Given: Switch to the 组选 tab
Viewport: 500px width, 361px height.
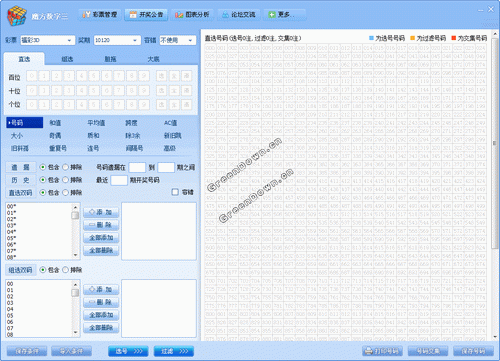Looking at the screenshot, I should (67, 59).
